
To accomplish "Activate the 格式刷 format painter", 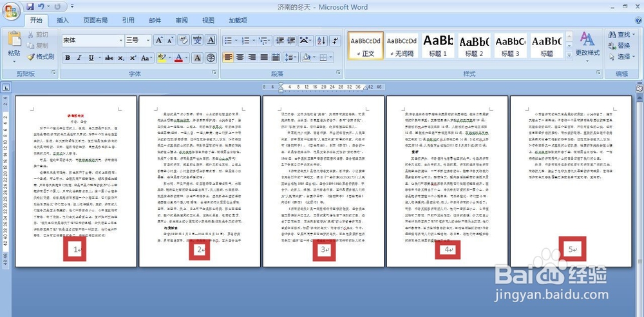I will point(41,57).
